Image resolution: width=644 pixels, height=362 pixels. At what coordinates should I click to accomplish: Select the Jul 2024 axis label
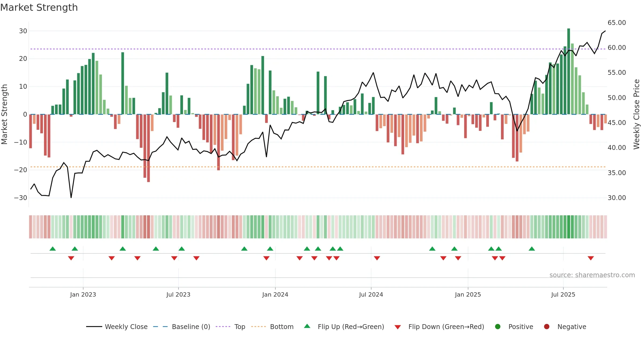[371, 294]
